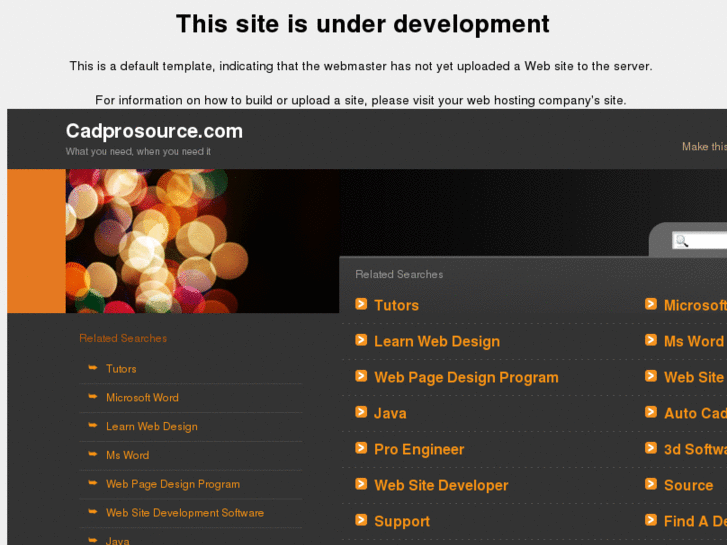Click arrow icon beside main-list Ms Word

(x=651, y=340)
